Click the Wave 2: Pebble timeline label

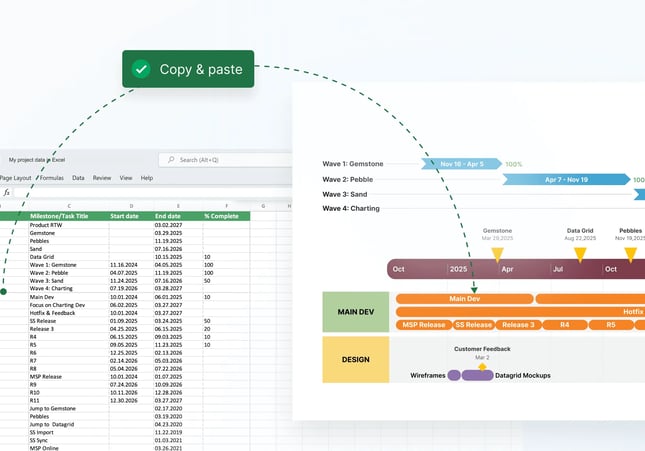[x=348, y=179]
